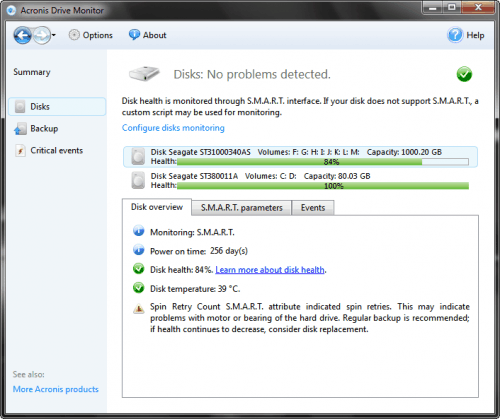Image resolution: width=500 pixels, height=419 pixels.
Task: Open the About label
Action: point(154,35)
